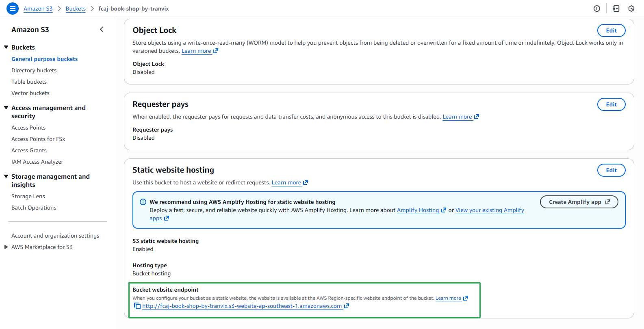Click the info icon in top bar
The image size is (644, 329).
[x=597, y=9]
